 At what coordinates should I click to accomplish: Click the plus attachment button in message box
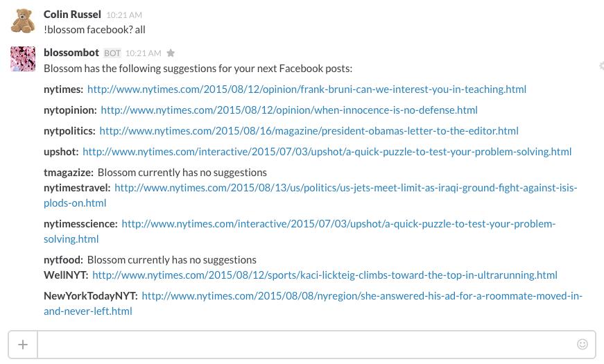pyautogui.click(x=23, y=345)
